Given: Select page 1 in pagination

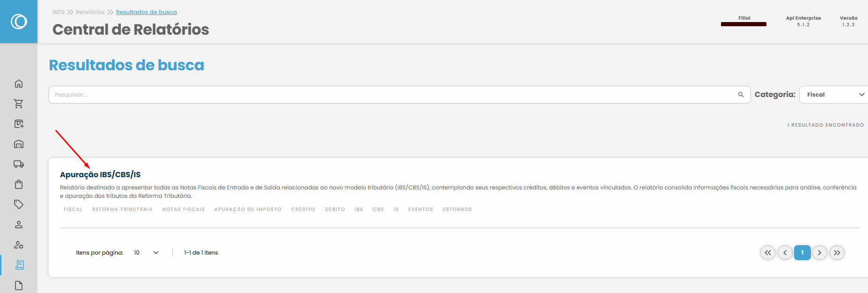Looking at the screenshot, I should click(802, 253).
